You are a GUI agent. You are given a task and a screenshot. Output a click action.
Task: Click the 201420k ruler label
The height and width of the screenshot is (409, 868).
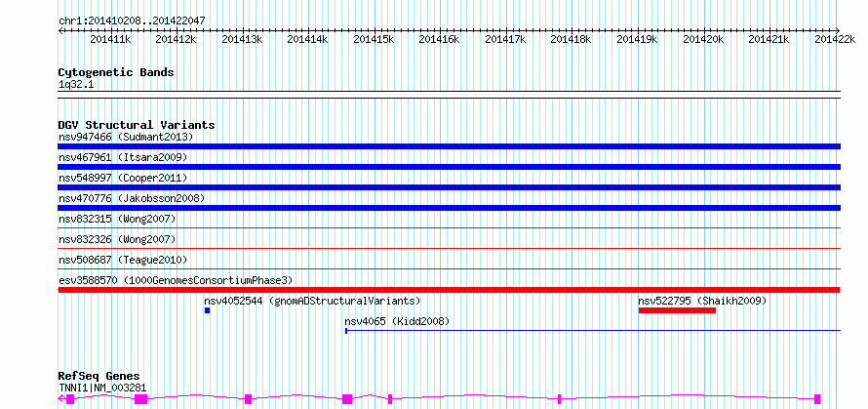point(703,39)
